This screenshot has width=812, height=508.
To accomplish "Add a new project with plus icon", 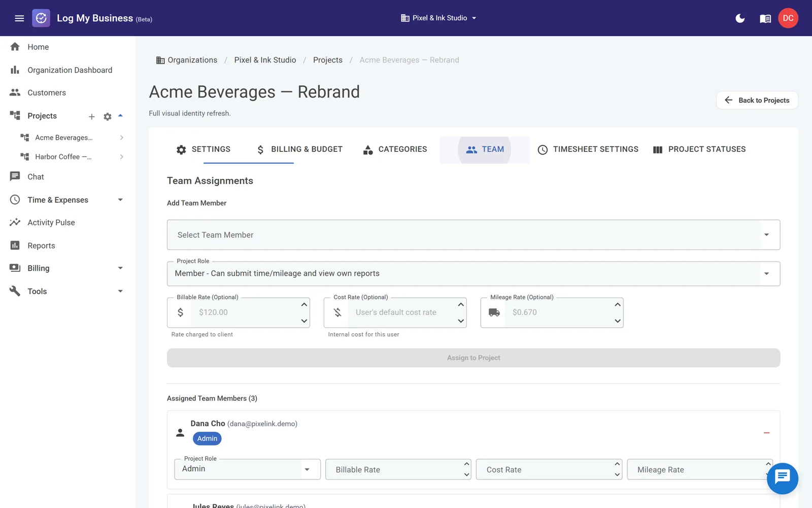I will pos(92,117).
